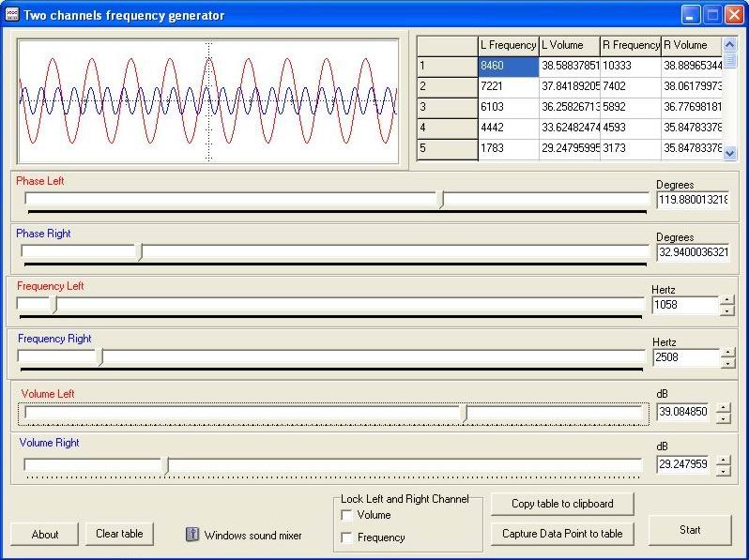Decrease Frequency Right with down arrow
The width and height of the screenshot is (749, 560).
coord(726,363)
